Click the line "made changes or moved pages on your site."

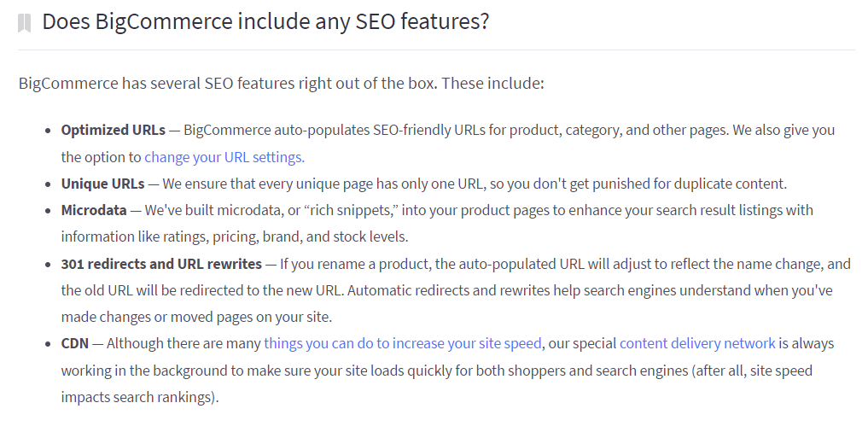196,318
